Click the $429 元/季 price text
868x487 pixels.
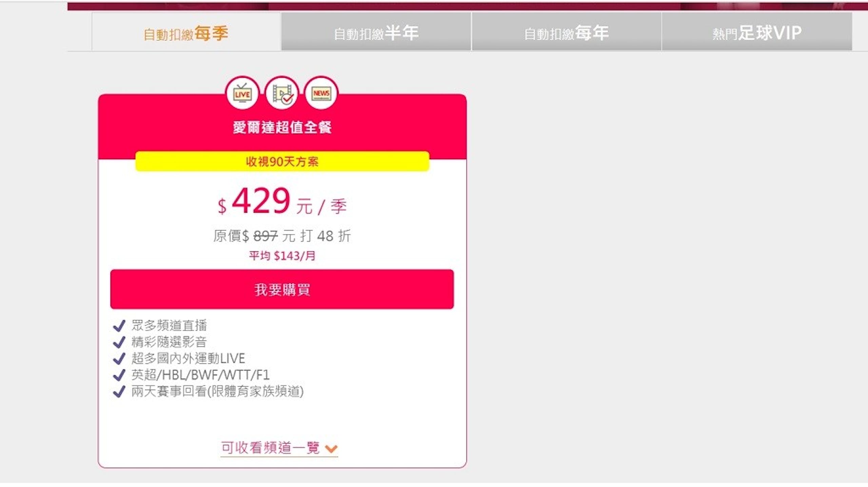point(282,202)
